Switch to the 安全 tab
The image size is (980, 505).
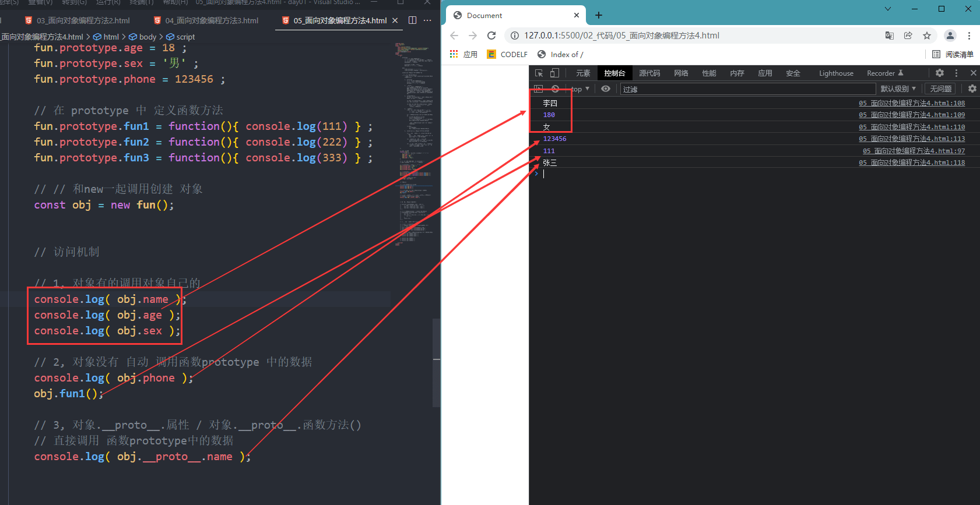tap(793, 73)
